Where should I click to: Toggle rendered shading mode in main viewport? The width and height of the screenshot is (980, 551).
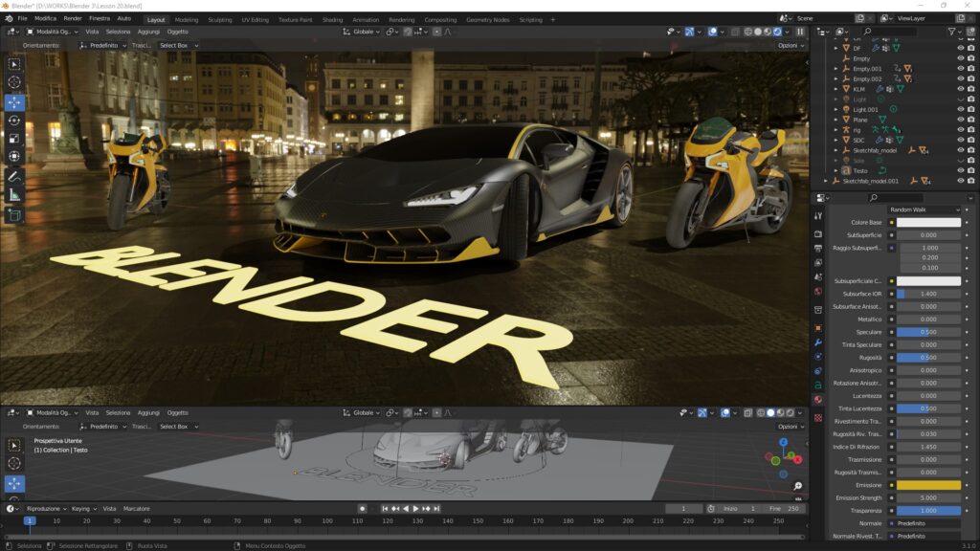tap(777, 32)
